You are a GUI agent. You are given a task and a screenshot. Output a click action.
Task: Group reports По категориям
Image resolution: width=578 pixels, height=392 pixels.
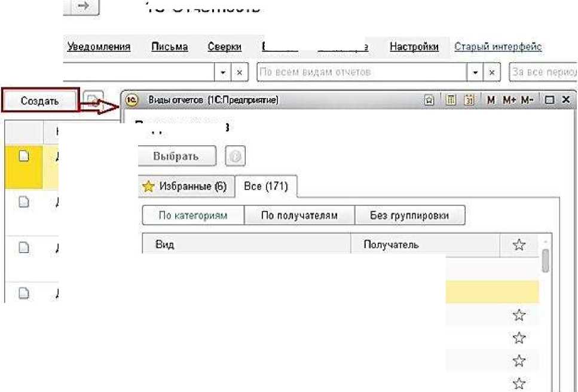tap(193, 215)
